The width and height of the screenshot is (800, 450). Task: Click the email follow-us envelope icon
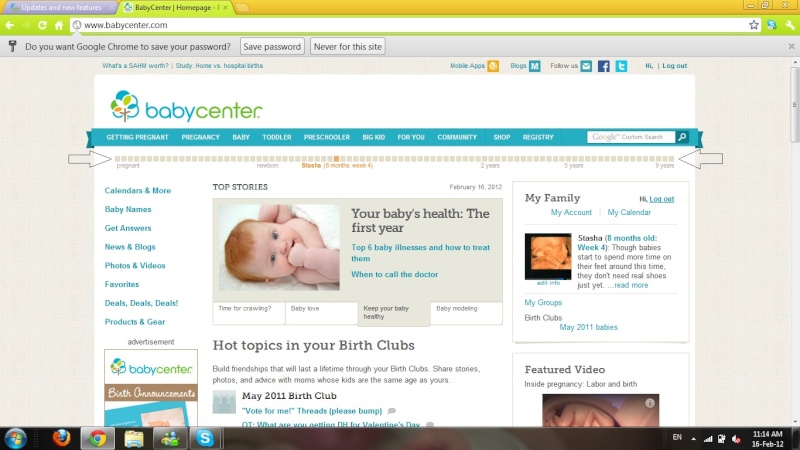pyautogui.click(x=586, y=66)
